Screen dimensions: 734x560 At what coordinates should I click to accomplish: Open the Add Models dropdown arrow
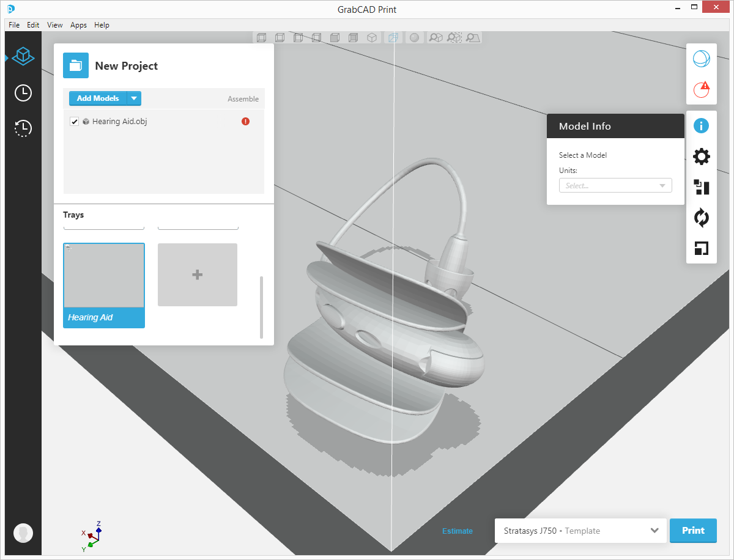pos(134,98)
